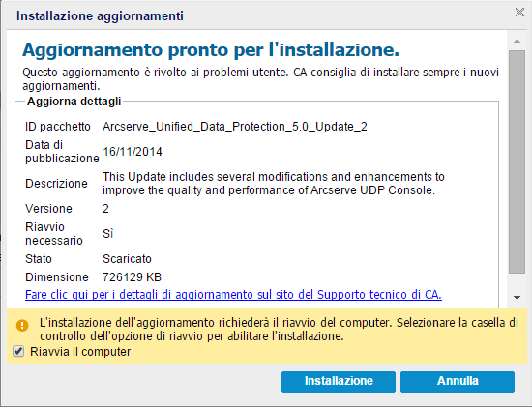This screenshot has width=532, height=407.
Task: Click the Aggiornamento pronto per l'installazione heading
Action: [211, 50]
